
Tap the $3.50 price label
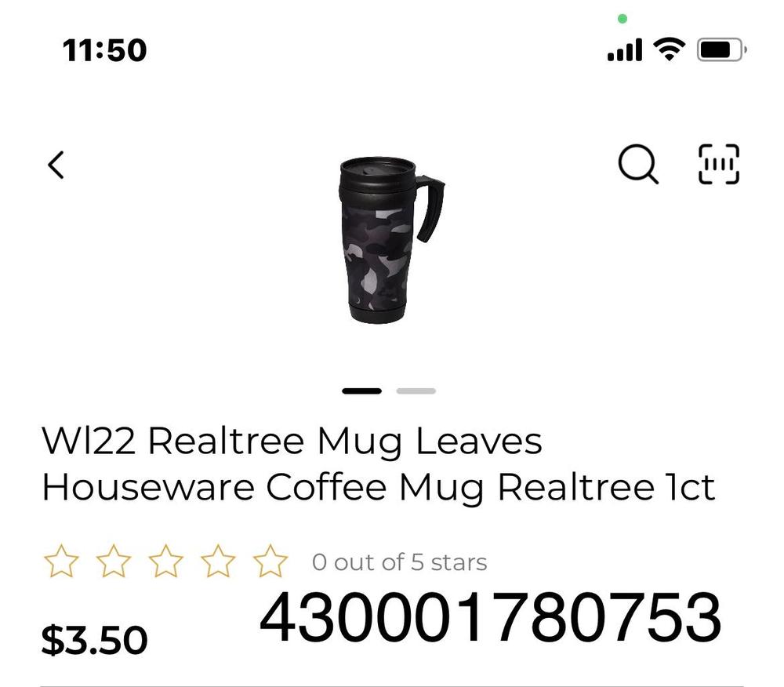[x=95, y=639]
